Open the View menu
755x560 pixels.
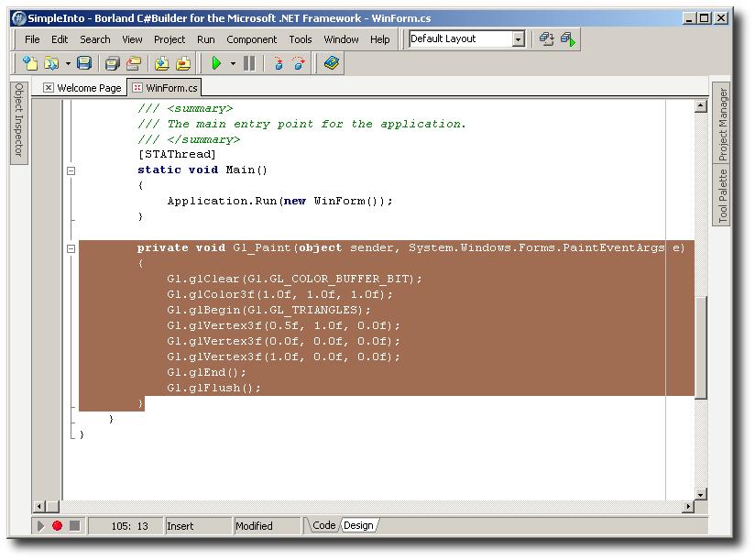(x=132, y=39)
